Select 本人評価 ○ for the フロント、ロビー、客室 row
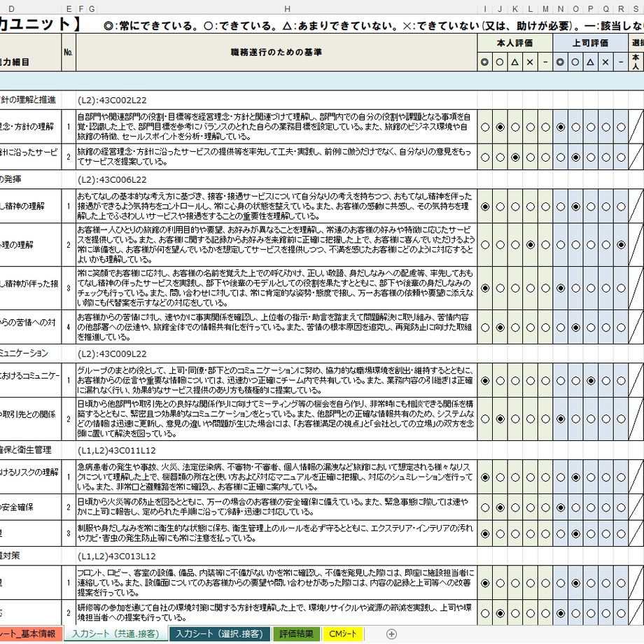The height and width of the screenshot is (644, 644). click(500, 583)
